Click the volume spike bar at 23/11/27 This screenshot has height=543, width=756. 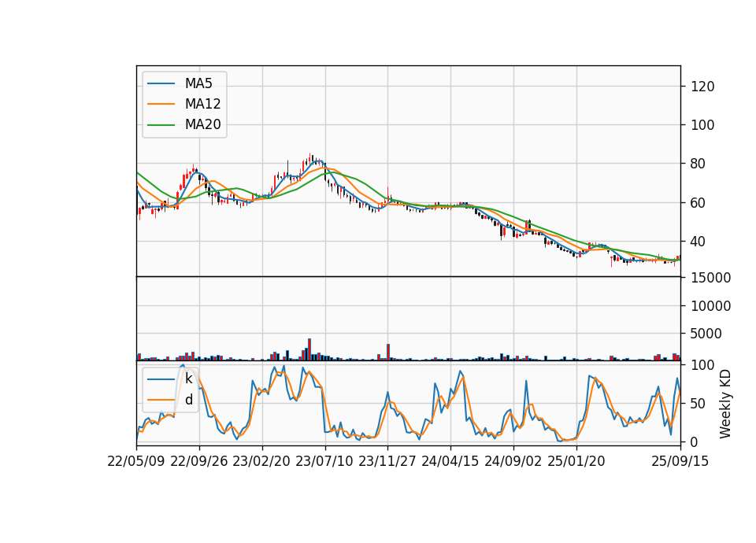pyautogui.click(x=388, y=353)
